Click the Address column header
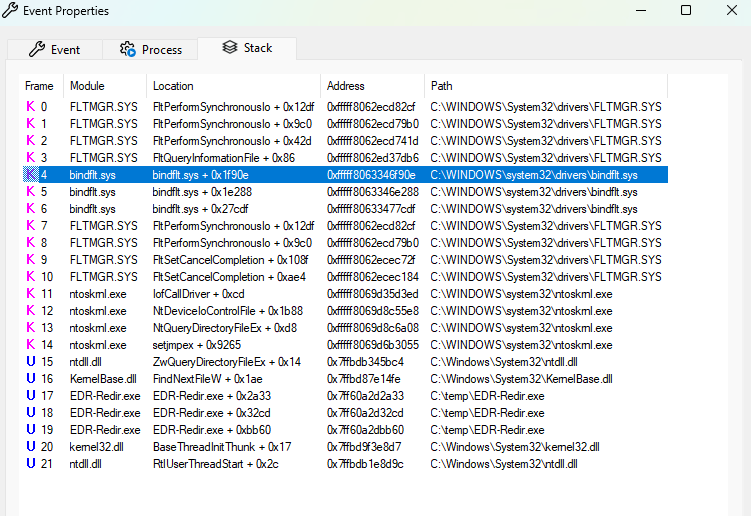751x516 pixels. tap(346, 86)
